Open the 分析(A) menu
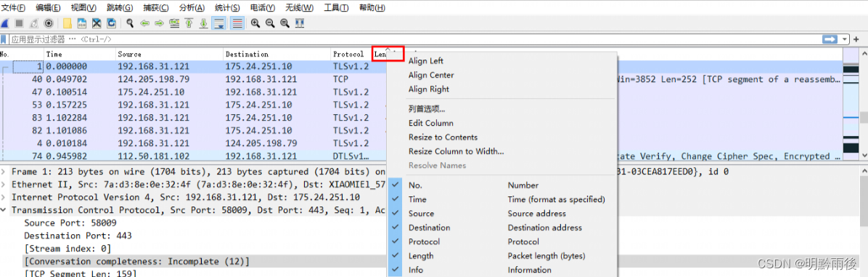 (192, 8)
